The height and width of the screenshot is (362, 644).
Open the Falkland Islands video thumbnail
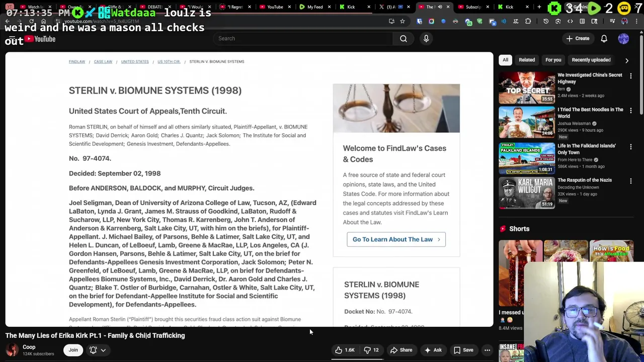[527, 158]
